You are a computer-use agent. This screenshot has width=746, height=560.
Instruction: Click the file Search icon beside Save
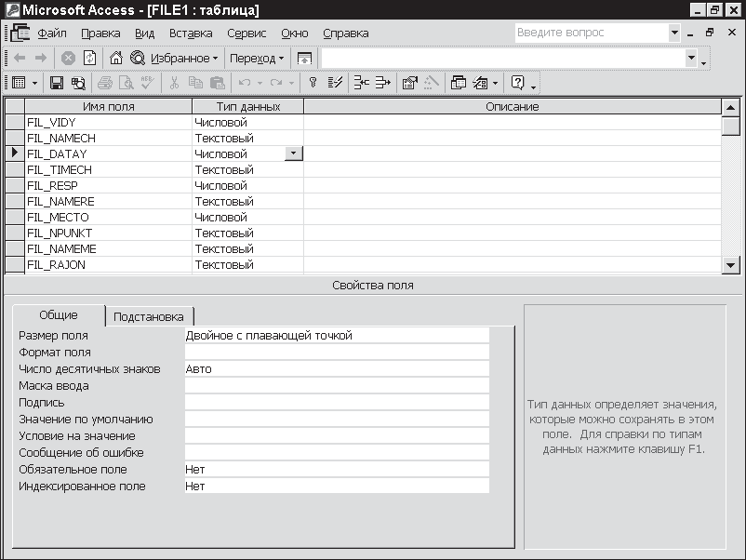pos(78,83)
